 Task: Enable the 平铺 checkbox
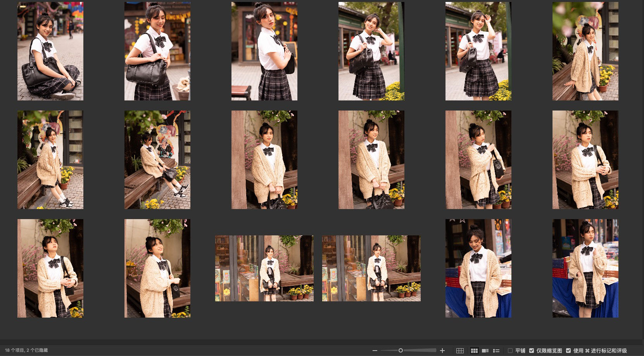(x=510, y=351)
